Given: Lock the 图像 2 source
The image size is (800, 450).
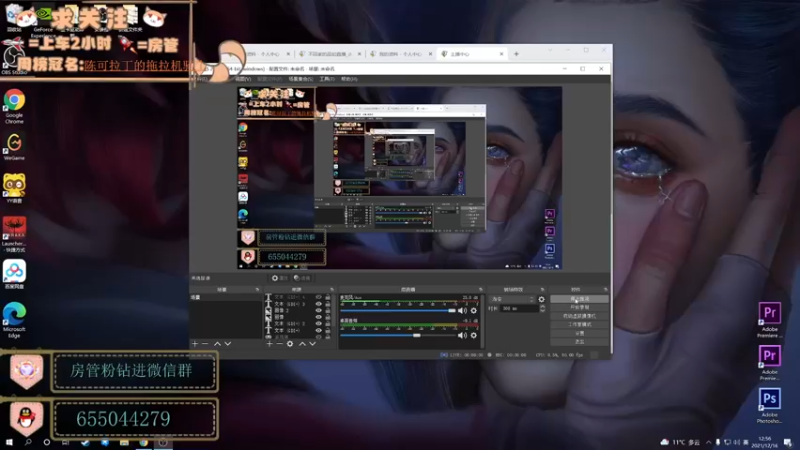Looking at the screenshot, I should click(328, 310).
